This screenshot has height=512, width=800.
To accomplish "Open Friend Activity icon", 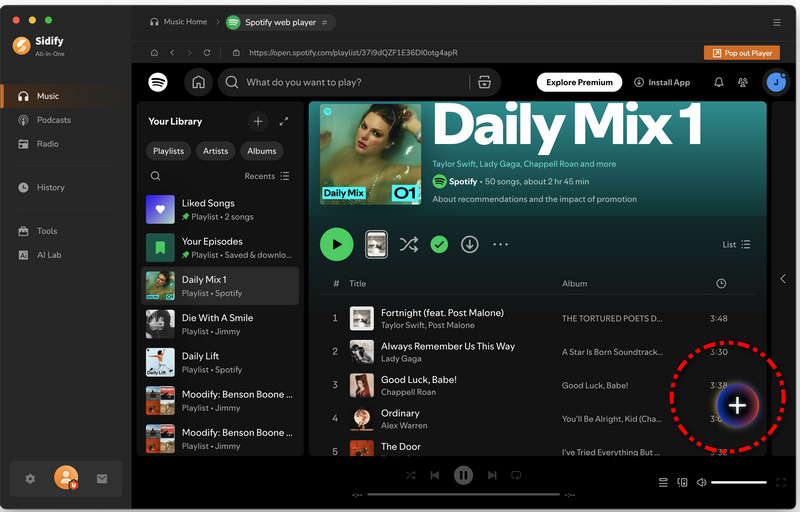I will click(743, 82).
